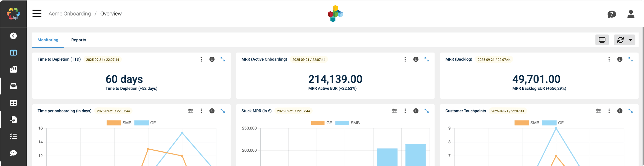The image size is (644, 166).
Task: Collapse sidebar with back arrow icon
Action: [x=13, y=36]
